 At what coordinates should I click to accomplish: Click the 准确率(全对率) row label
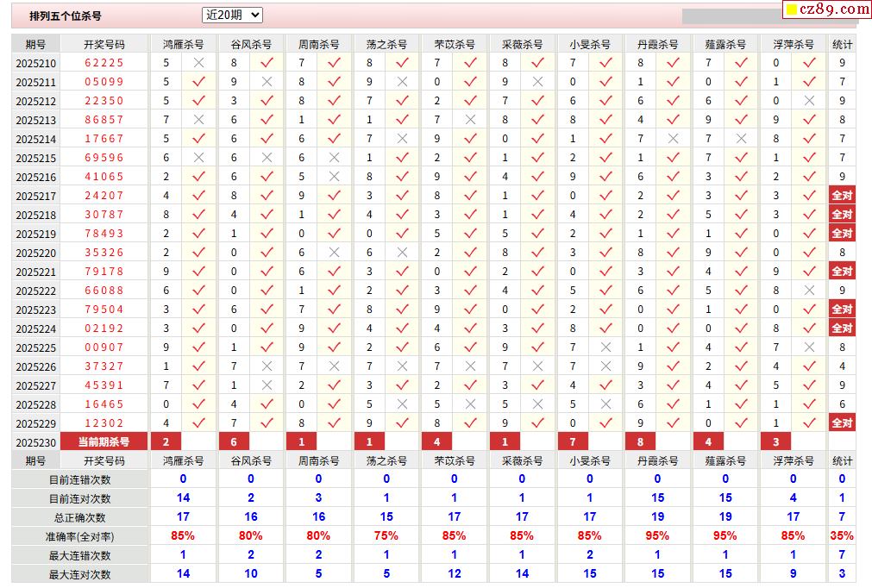click(80, 536)
